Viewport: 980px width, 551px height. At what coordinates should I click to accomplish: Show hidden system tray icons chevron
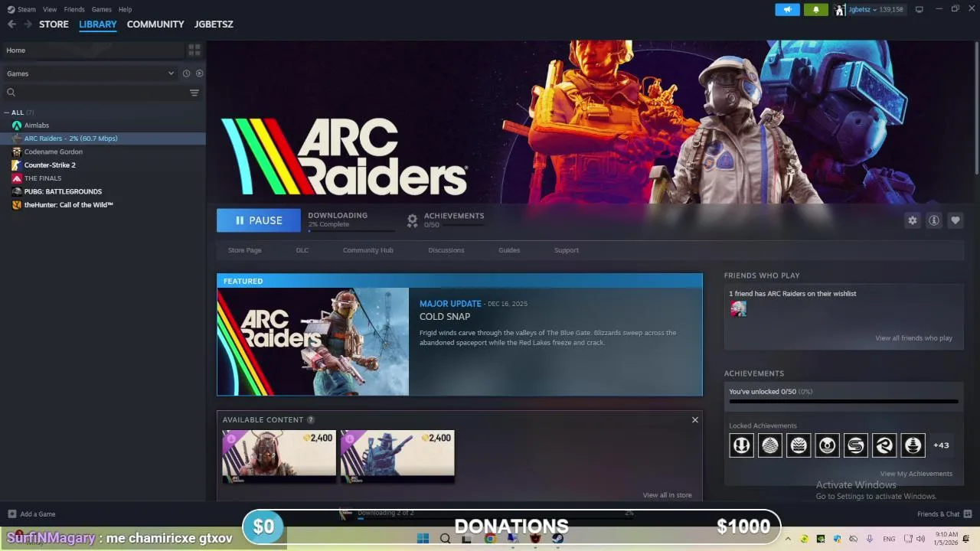[x=788, y=539]
